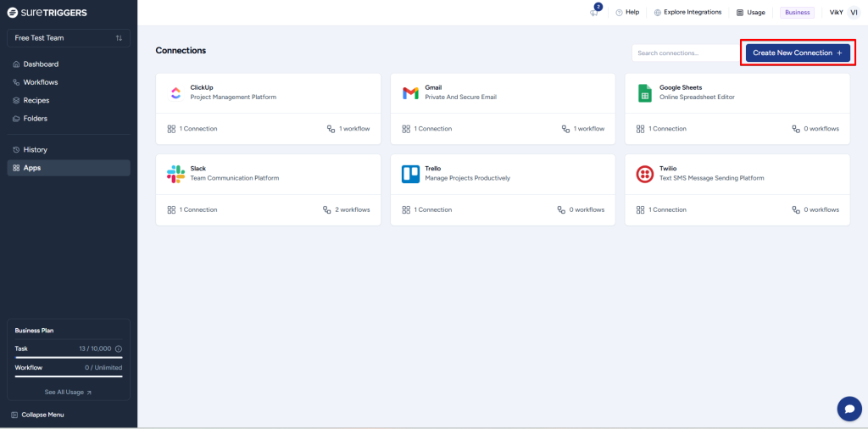
Task: Open the notifications bell icon
Action: (x=594, y=12)
